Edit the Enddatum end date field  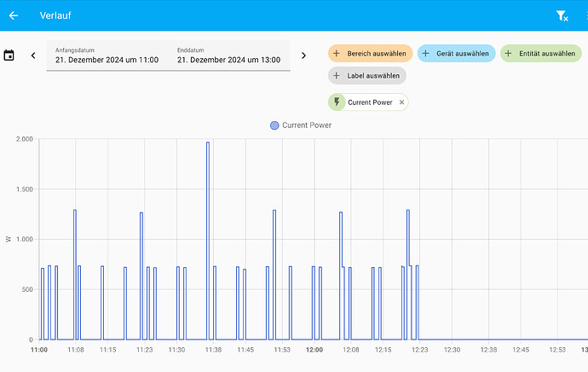pyautogui.click(x=229, y=55)
